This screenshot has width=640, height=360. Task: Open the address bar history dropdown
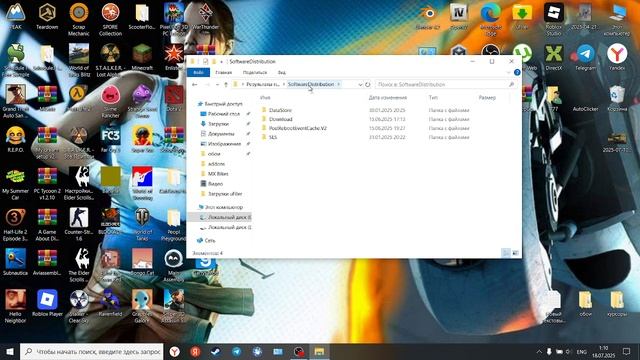click(360, 84)
